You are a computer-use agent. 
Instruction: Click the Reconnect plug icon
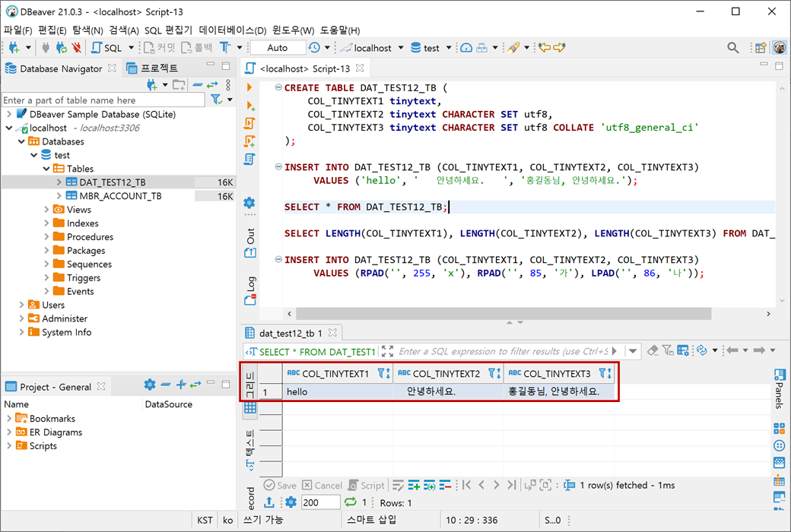click(62, 48)
